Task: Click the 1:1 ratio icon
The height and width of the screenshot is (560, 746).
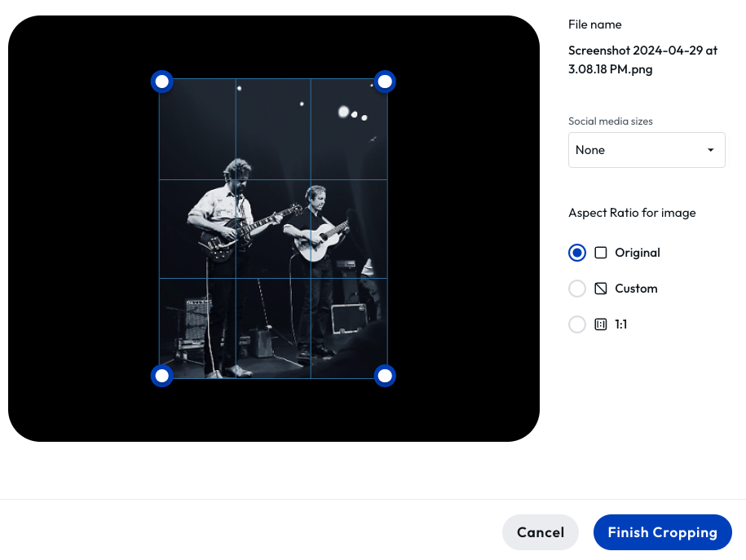Action: (601, 324)
